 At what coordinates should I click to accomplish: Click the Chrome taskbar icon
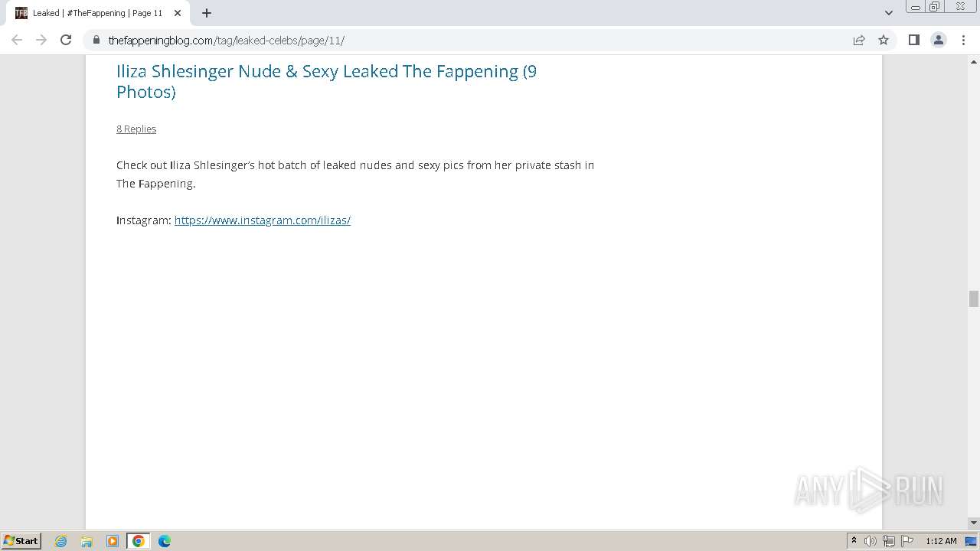[x=139, y=541]
